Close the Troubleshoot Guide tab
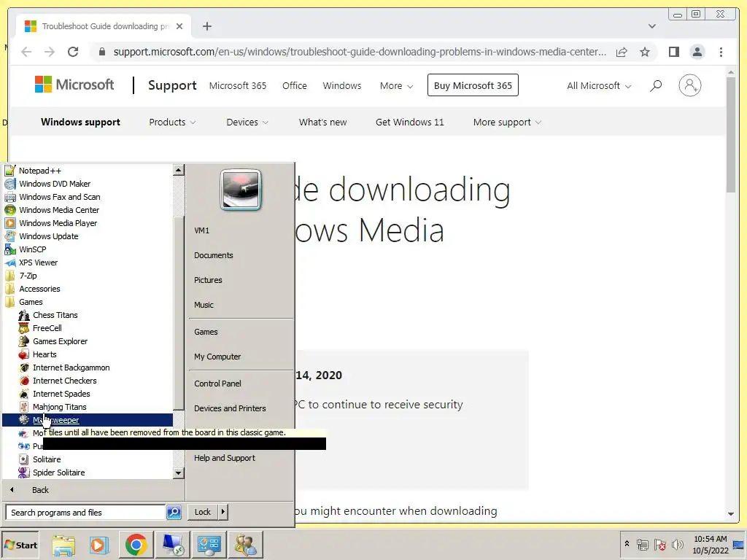The height and width of the screenshot is (560, 747). click(179, 26)
